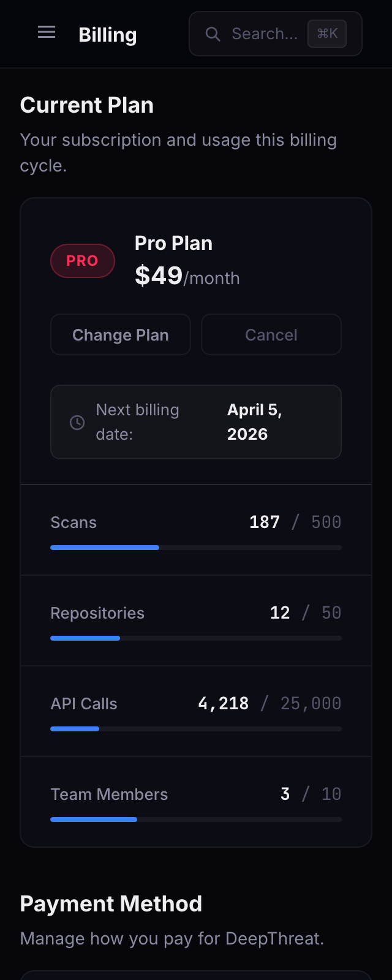Click the Pro Plan name text
This screenshot has width=392, height=980.
pos(173,243)
